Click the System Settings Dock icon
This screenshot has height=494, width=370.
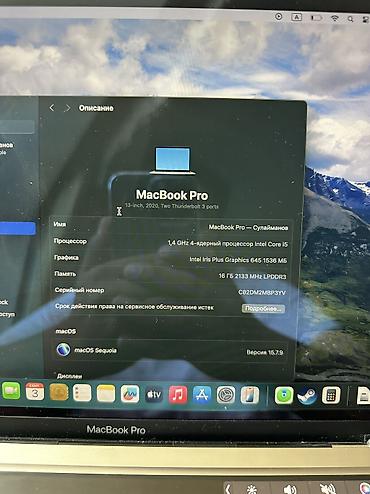pos(226,396)
